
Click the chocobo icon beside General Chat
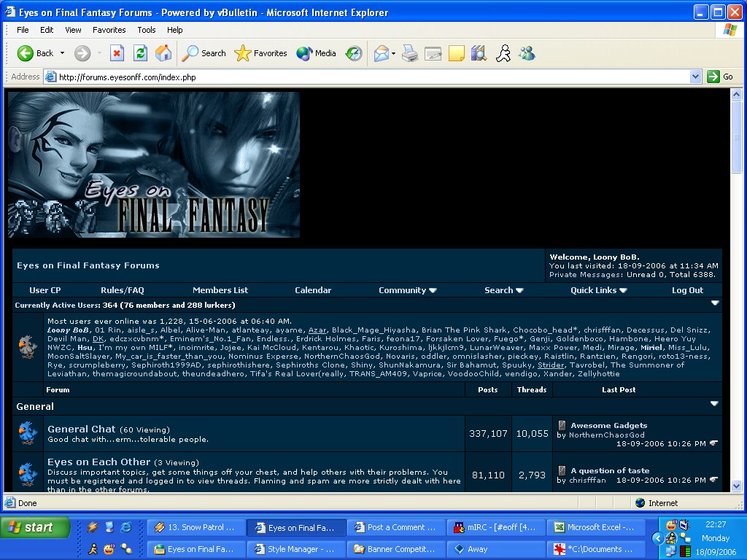click(x=28, y=433)
